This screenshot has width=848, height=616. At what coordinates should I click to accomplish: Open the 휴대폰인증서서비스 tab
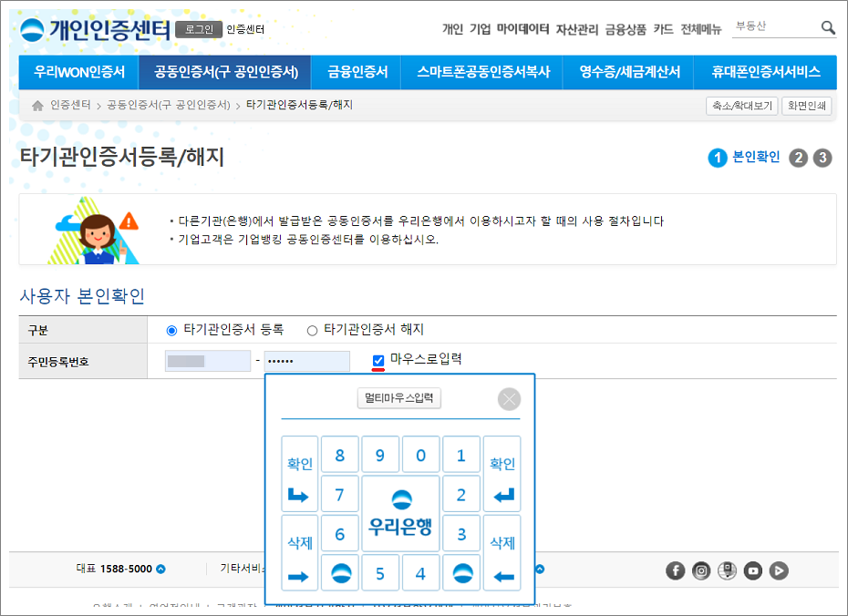point(766,72)
